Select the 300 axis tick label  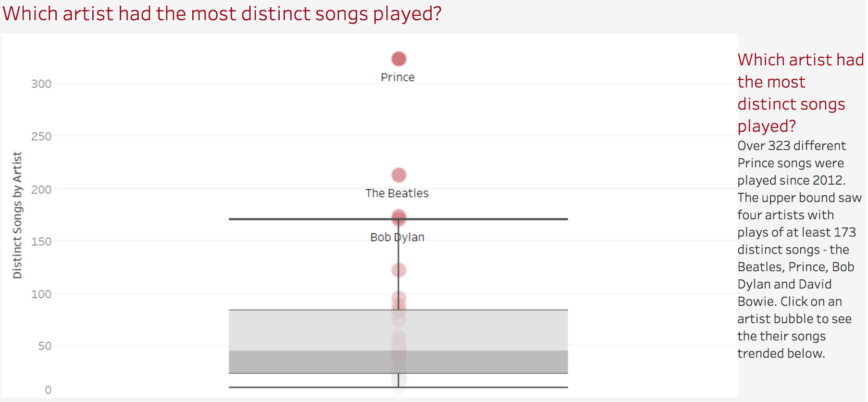coord(41,84)
